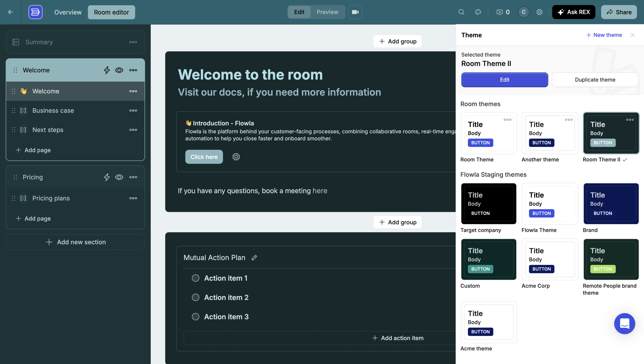Viewport: 644px width, 364px height.
Task: Open more options for Pricing plans page
Action: click(133, 198)
